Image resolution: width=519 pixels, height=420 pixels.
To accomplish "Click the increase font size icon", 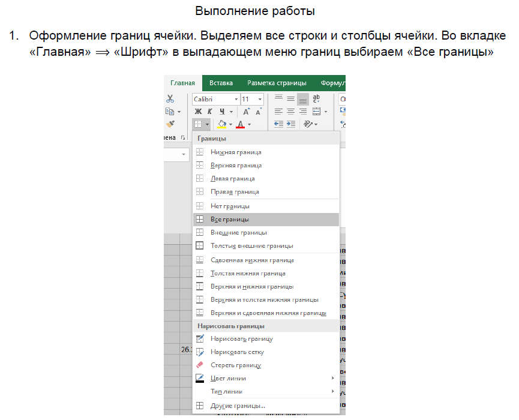I will pyautogui.click(x=246, y=112).
